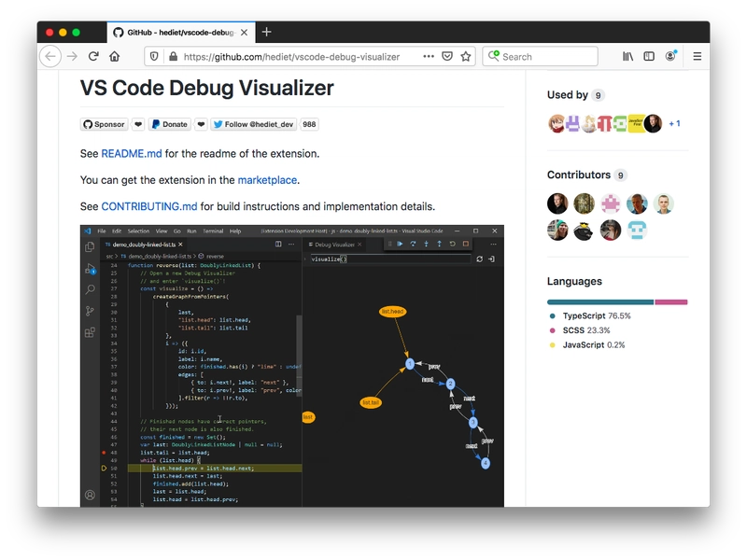This screenshot has width=747, height=560.
Task: Click the Donate PayPal badge
Action: [170, 124]
